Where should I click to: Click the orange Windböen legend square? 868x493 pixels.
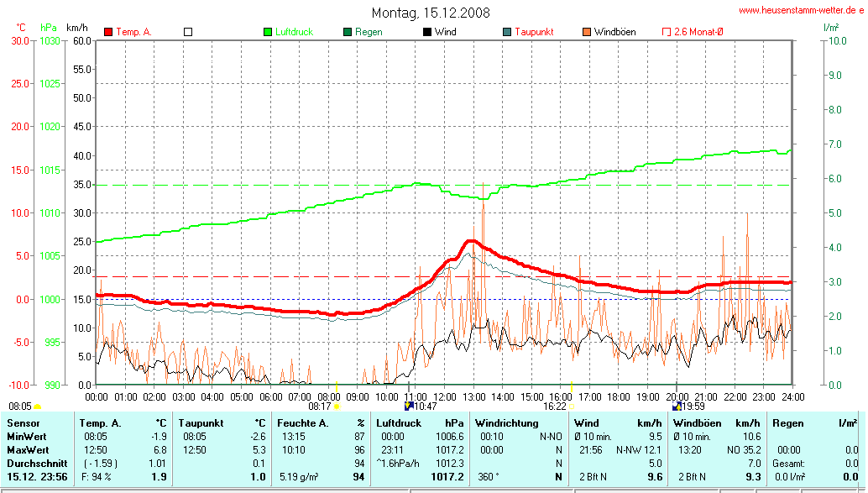(x=586, y=32)
